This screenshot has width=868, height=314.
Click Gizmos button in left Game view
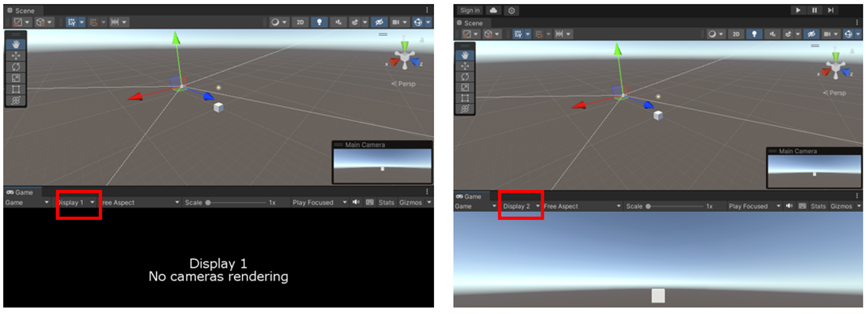pos(410,202)
